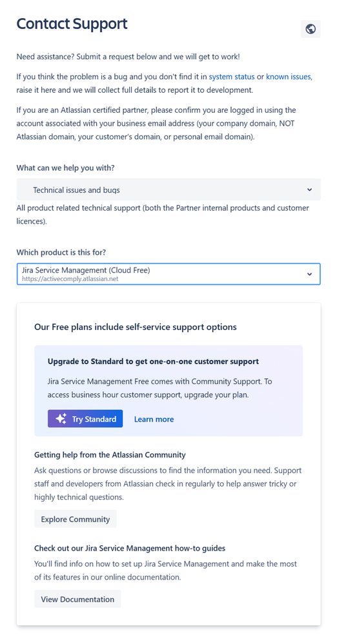Select the activecomply.atlassian.net URL text
The height and width of the screenshot is (644, 337).
pos(70,279)
